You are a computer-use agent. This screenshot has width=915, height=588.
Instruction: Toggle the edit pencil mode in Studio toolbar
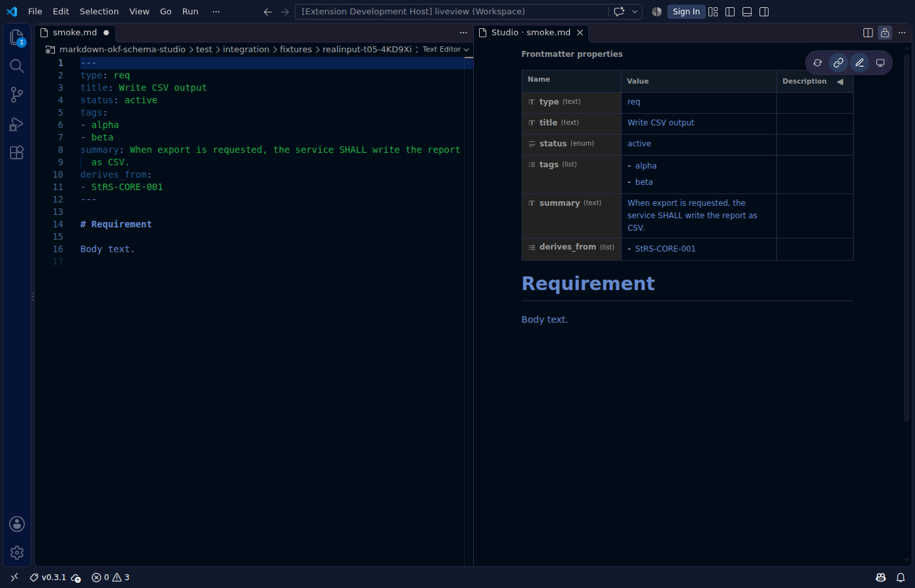859,63
